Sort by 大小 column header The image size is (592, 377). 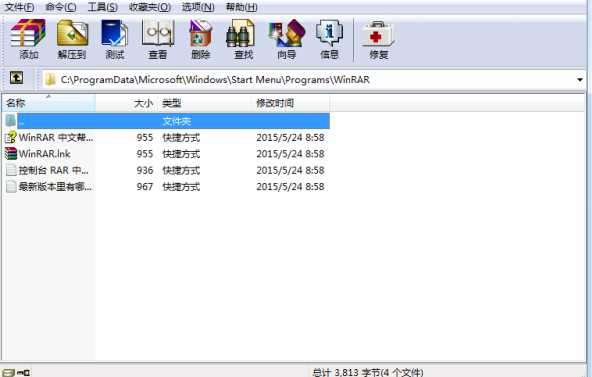pyautogui.click(x=126, y=103)
